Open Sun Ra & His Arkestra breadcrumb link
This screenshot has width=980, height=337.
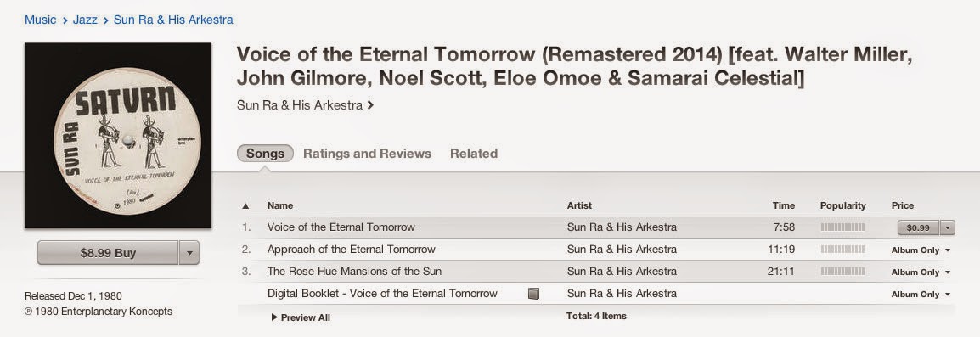(173, 20)
